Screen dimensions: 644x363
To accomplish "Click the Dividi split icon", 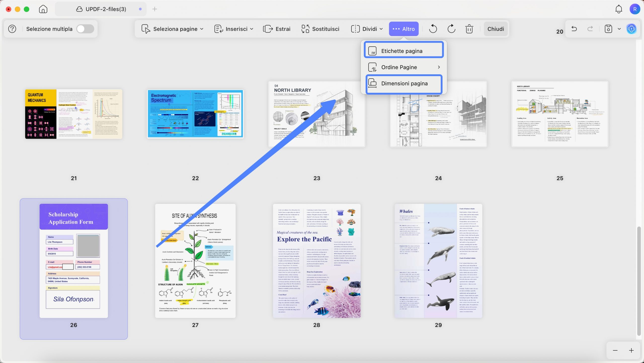I will (x=355, y=29).
